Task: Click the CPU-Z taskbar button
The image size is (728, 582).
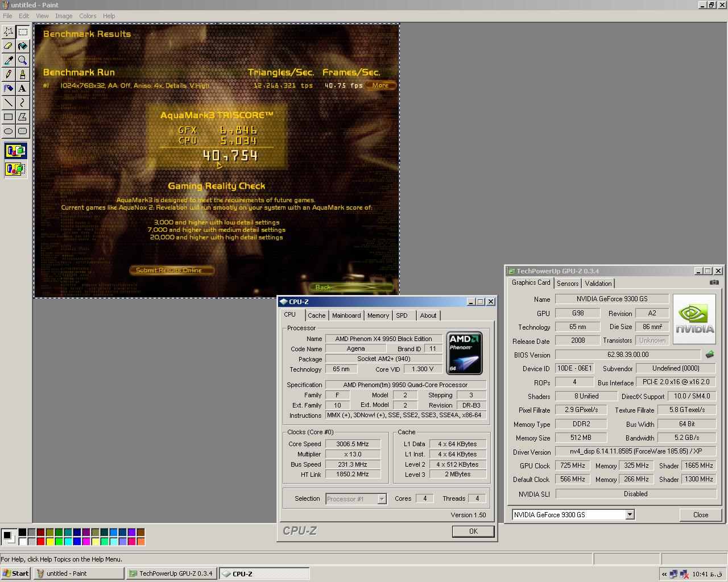Action: click(264, 573)
